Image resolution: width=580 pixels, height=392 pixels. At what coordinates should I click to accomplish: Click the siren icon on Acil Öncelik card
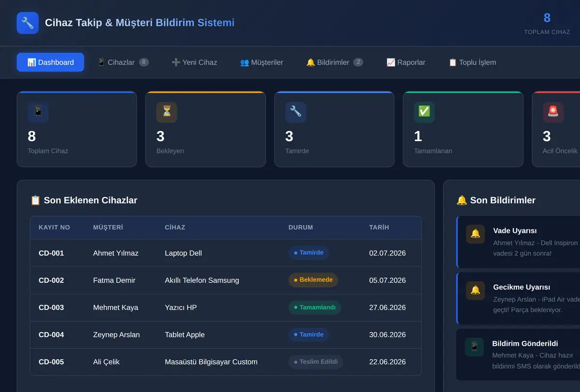(x=553, y=112)
